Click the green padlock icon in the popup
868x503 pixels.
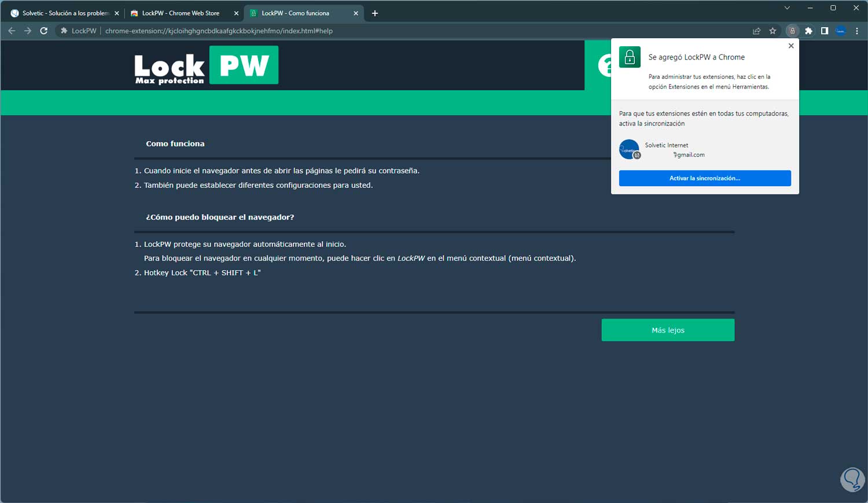pyautogui.click(x=630, y=57)
